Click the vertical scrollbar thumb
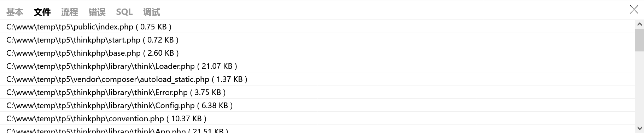 tap(639, 40)
